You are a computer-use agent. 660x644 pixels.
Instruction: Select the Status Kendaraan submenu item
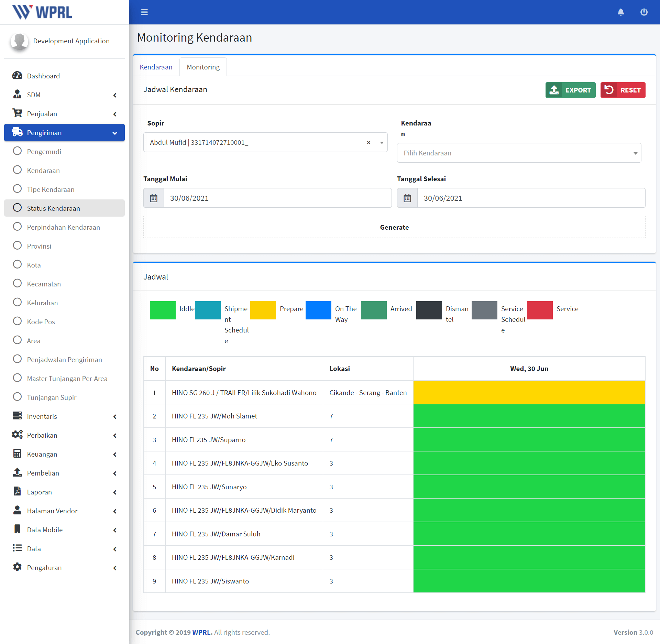(x=64, y=208)
